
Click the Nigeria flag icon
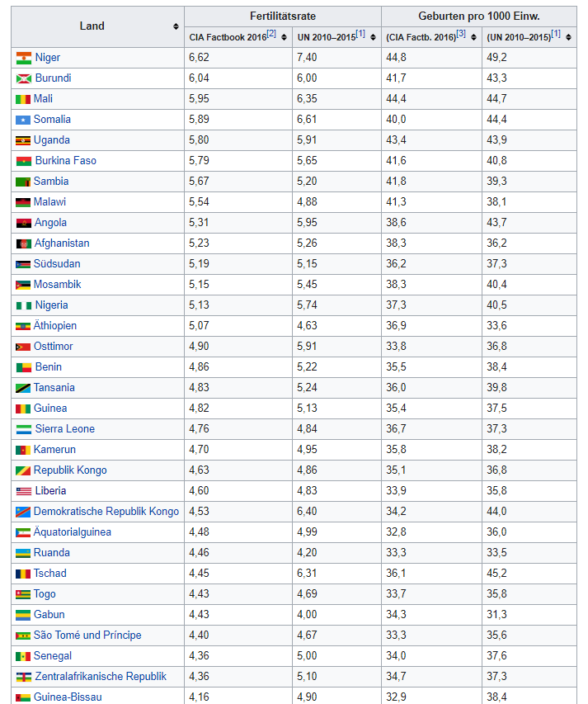point(23,305)
